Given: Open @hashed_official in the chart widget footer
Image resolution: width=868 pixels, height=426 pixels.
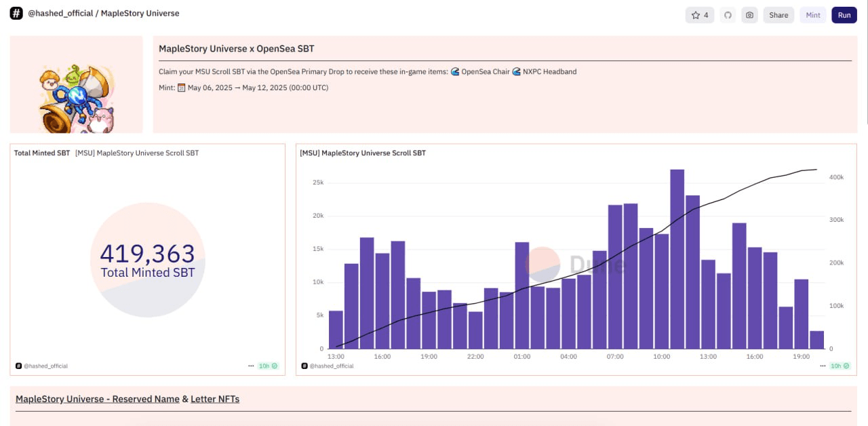Looking at the screenshot, I should point(332,366).
